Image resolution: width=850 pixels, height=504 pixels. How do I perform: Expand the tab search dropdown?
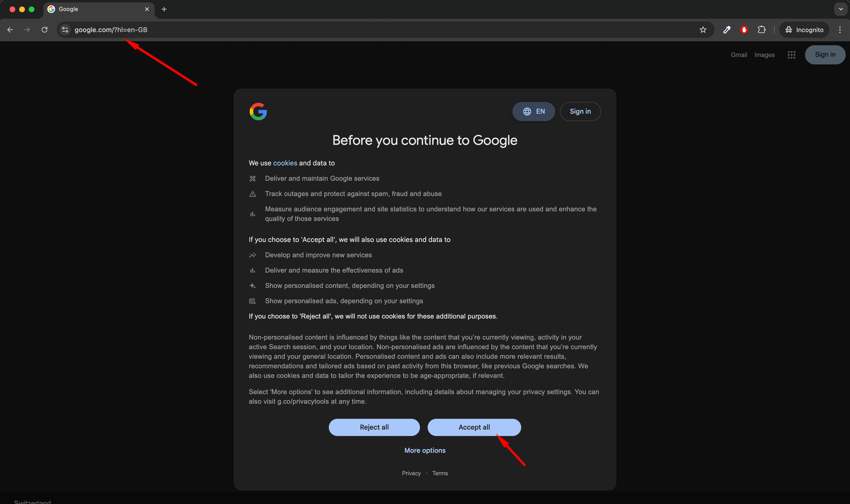[841, 9]
